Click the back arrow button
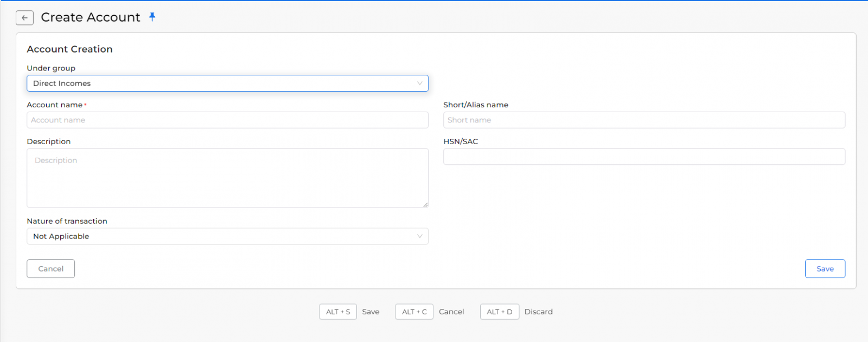The image size is (868, 342). (24, 18)
